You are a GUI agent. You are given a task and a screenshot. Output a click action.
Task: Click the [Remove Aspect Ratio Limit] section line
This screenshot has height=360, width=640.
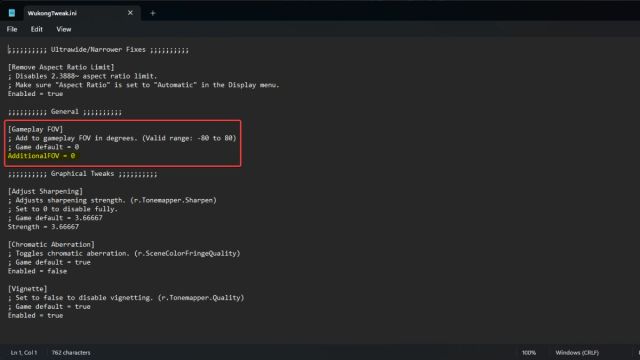[61, 67]
